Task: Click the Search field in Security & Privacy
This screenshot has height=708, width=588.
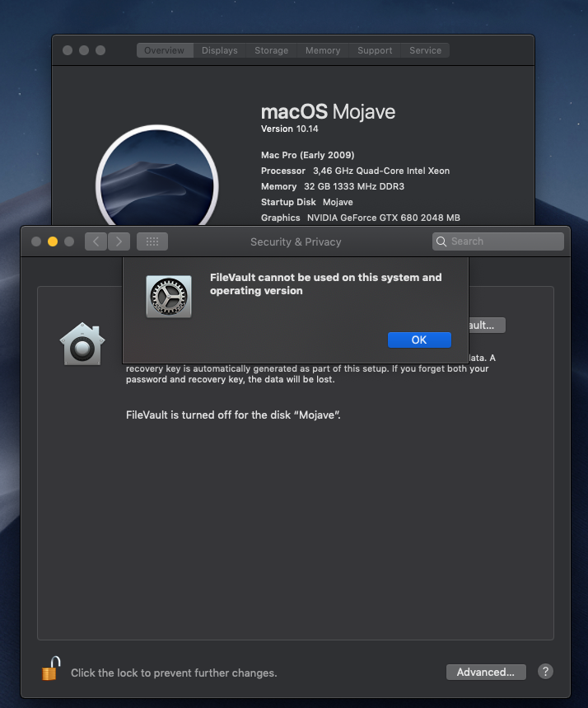Action: coord(498,241)
